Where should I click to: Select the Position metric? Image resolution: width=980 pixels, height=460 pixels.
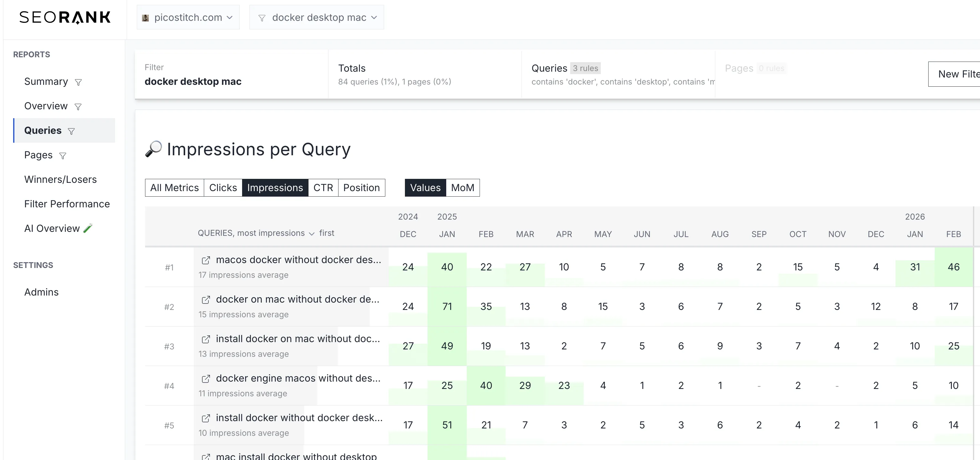tap(361, 188)
